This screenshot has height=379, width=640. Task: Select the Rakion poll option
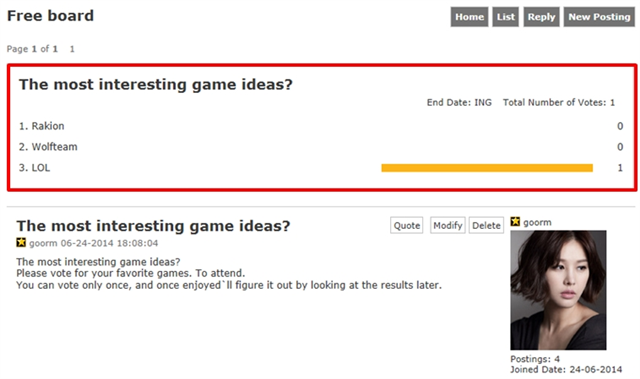42,126
